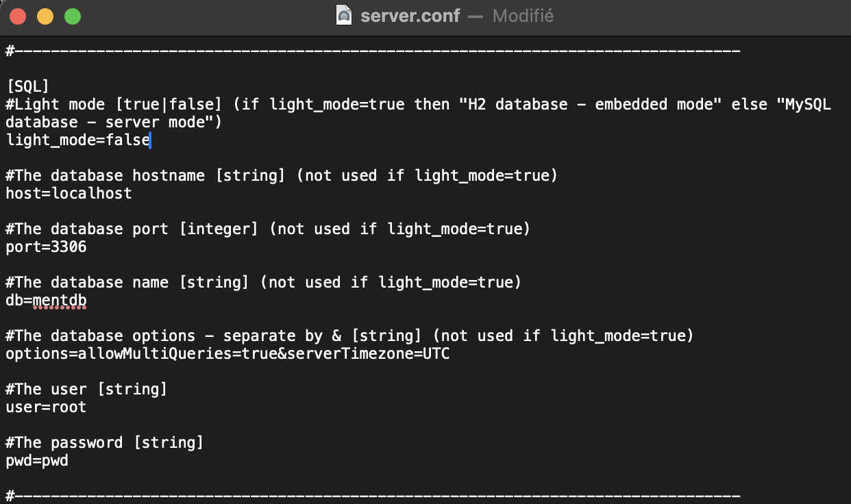Click the "#The user [string]" comment
Image resolution: width=851 pixels, height=504 pixels.
point(86,390)
